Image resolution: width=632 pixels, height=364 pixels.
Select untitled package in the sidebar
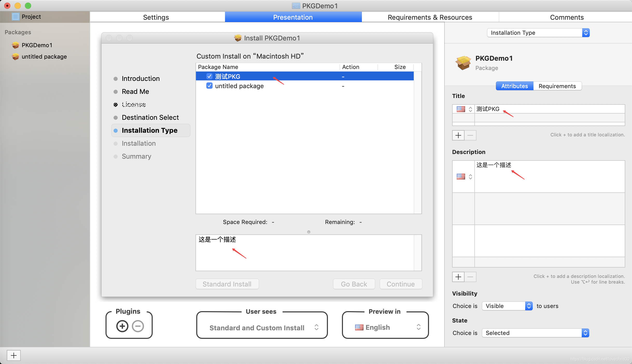(39, 57)
